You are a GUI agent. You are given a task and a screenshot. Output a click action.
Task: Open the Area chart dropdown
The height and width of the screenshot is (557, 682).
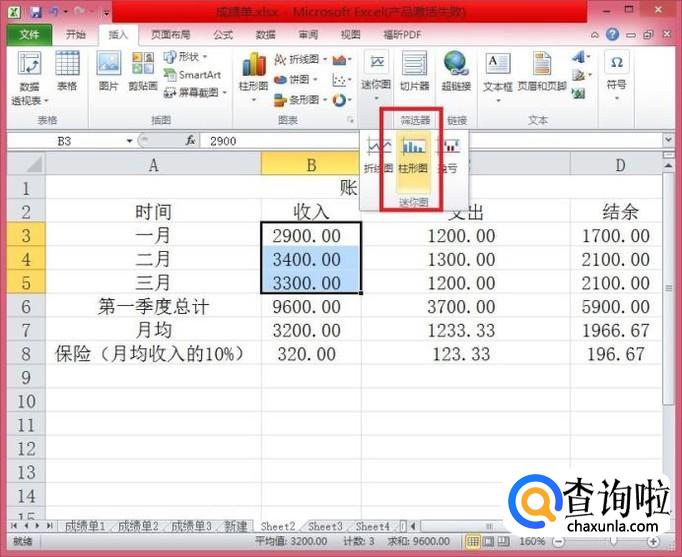click(x=342, y=60)
